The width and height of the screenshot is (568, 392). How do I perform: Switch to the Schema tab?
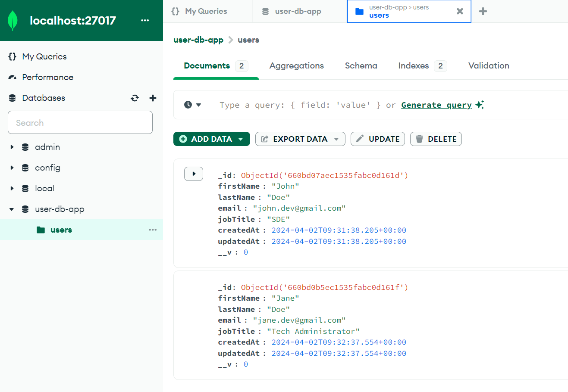click(x=361, y=66)
